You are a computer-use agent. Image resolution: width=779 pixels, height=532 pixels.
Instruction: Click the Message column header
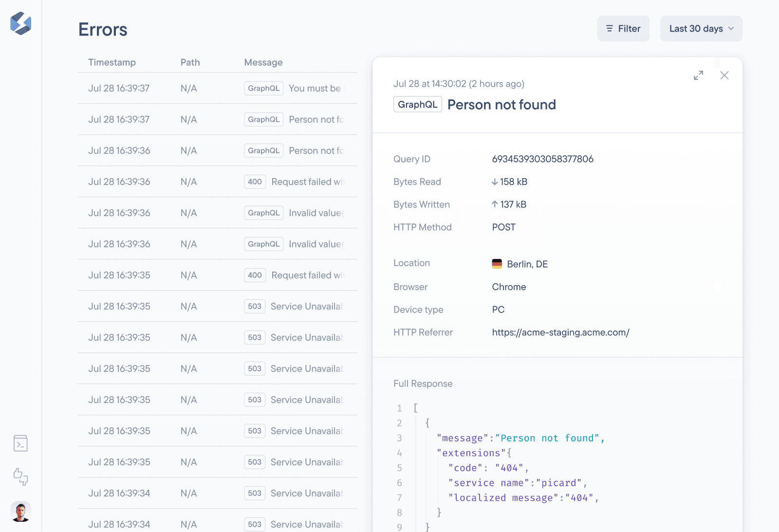[263, 62]
